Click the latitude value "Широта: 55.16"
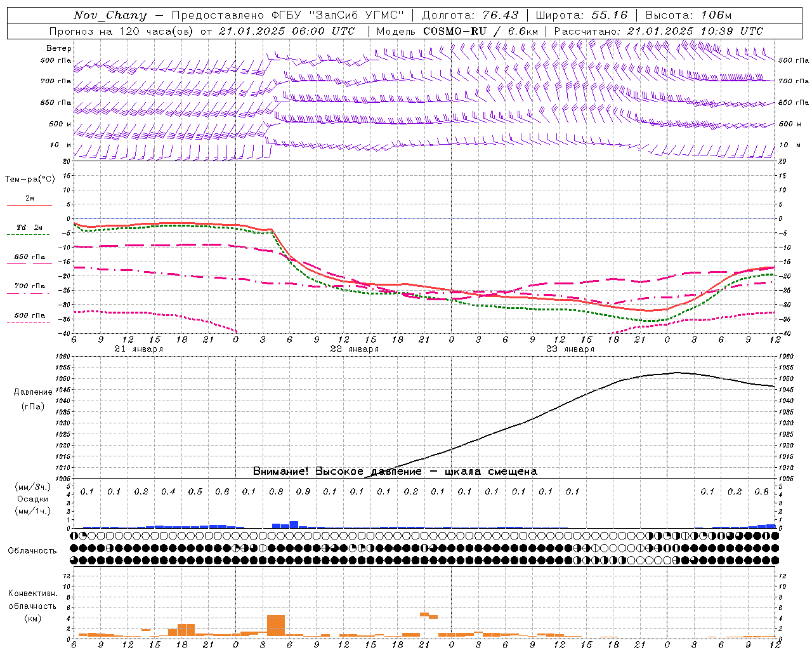 click(x=582, y=15)
